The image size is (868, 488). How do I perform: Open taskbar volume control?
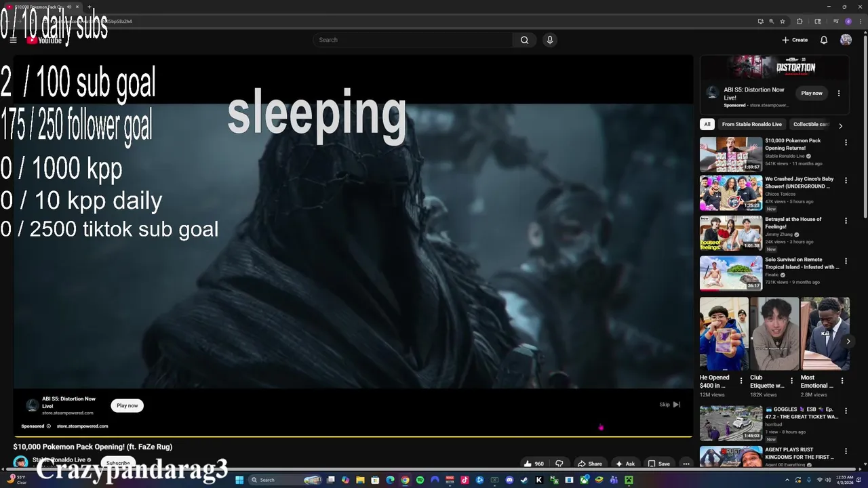pyautogui.click(x=827, y=480)
